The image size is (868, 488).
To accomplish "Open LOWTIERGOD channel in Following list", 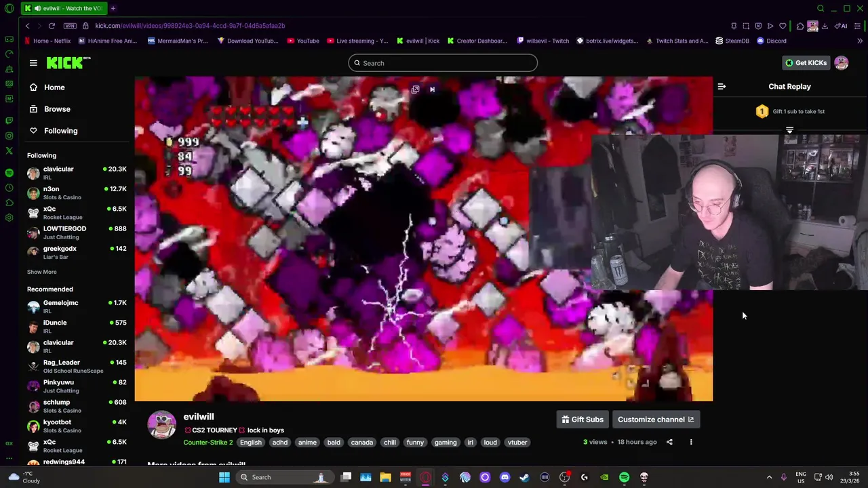I will 77,232.
